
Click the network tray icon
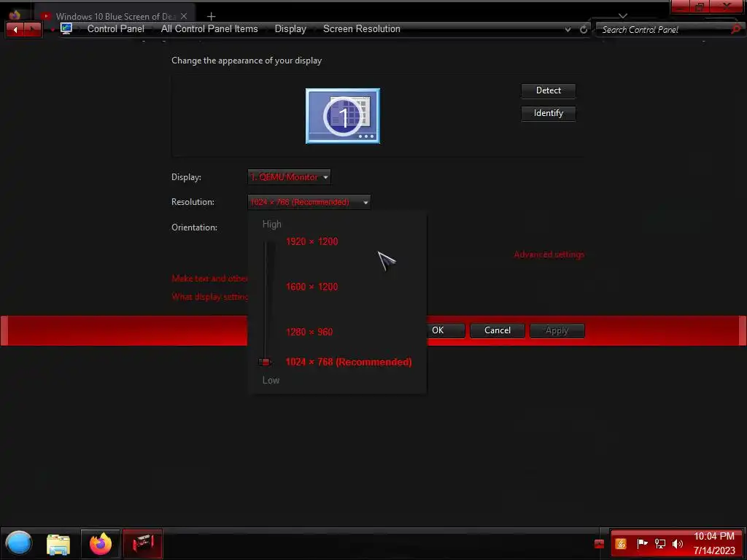tap(659, 543)
